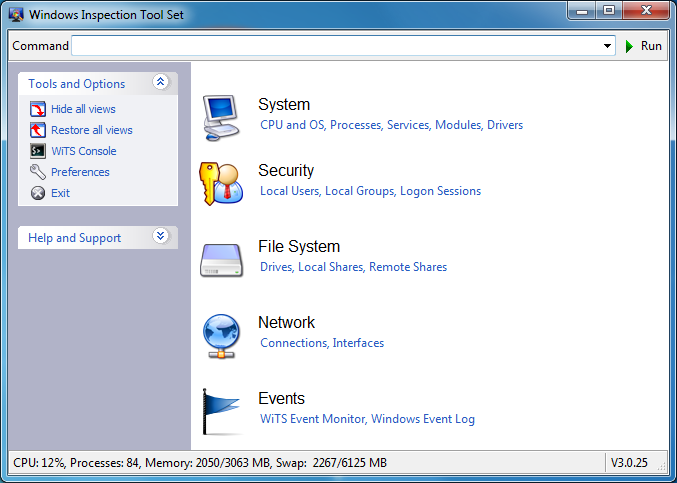Click the System heading
677x483 pixels.
pyautogui.click(x=284, y=104)
